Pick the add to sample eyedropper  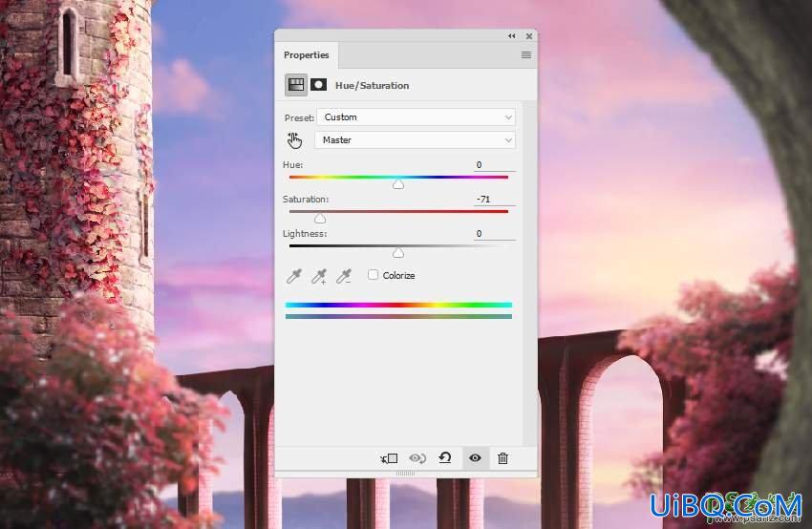[319, 276]
